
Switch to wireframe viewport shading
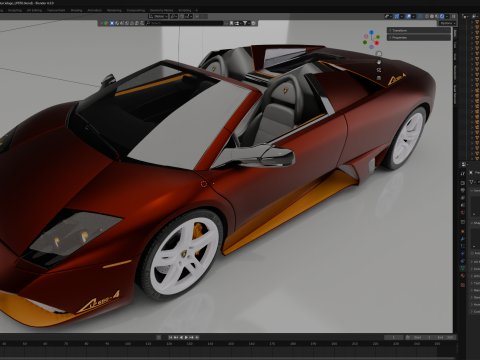427,16
